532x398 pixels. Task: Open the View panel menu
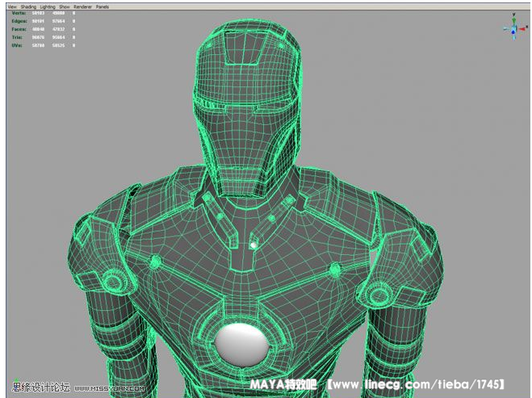(11, 6)
